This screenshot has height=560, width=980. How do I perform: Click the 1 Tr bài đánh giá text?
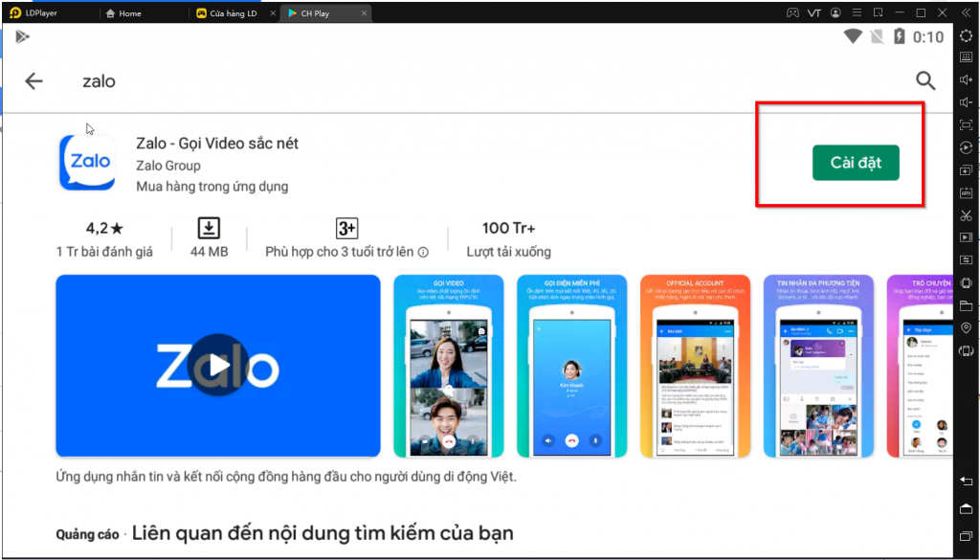pos(104,252)
